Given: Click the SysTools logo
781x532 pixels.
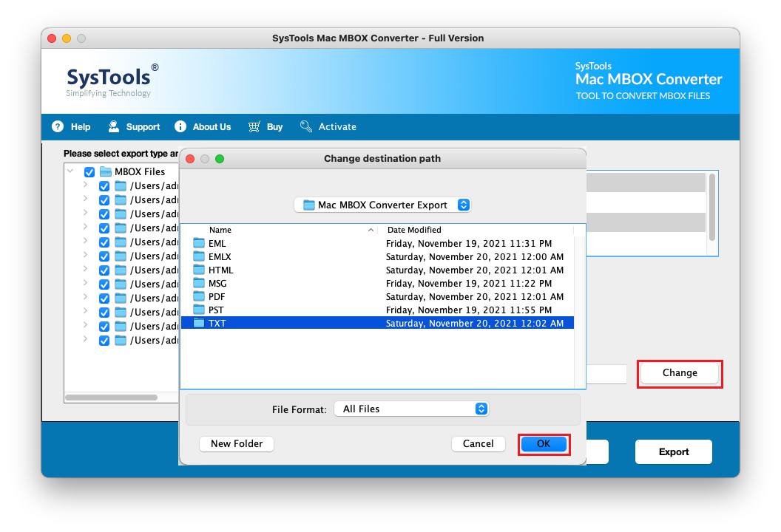Looking at the screenshot, I should point(112,80).
